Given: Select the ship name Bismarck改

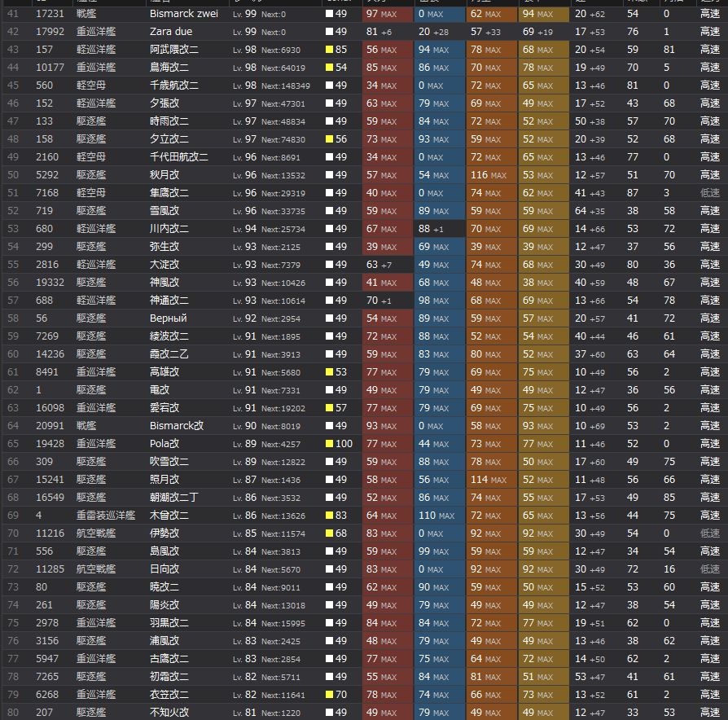Looking at the screenshot, I should point(177,425).
